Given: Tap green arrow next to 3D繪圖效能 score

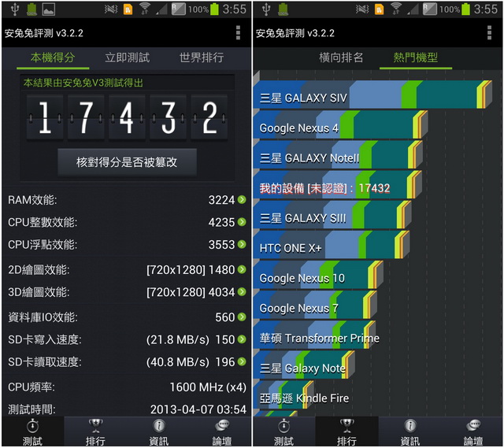Looking at the screenshot, I should pyautogui.click(x=242, y=292).
